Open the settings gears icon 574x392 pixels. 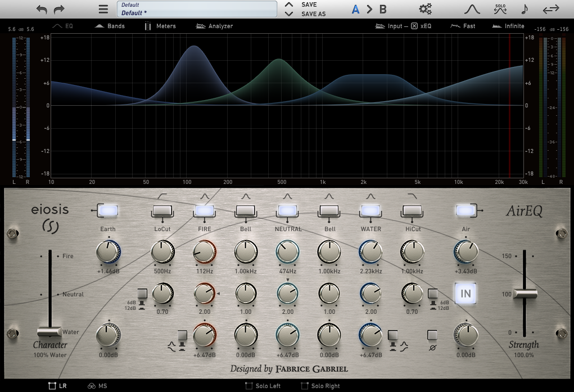click(426, 9)
